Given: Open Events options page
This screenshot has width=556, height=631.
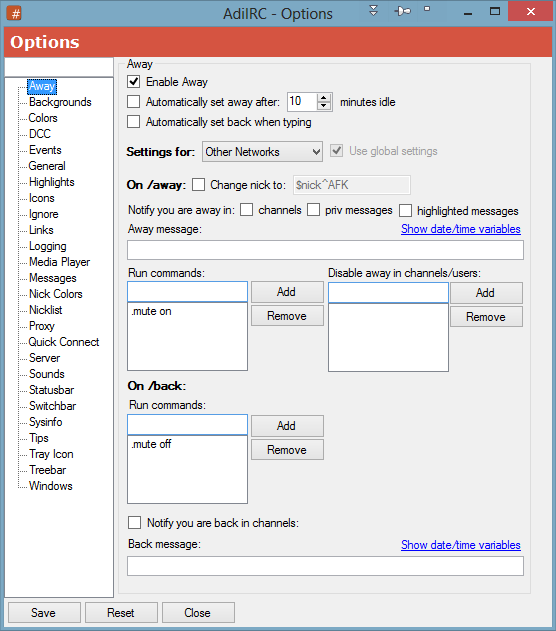Looking at the screenshot, I should point(45,150).
